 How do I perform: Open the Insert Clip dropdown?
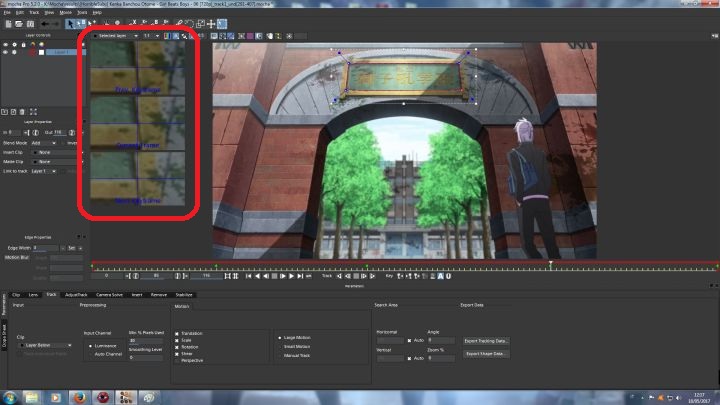(x=56, y=152)
